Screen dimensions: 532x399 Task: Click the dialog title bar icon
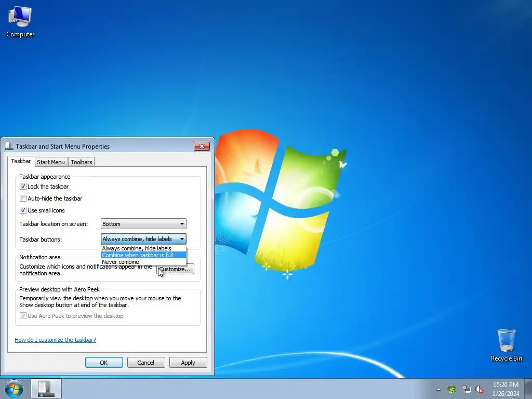(x=9, y=146)
